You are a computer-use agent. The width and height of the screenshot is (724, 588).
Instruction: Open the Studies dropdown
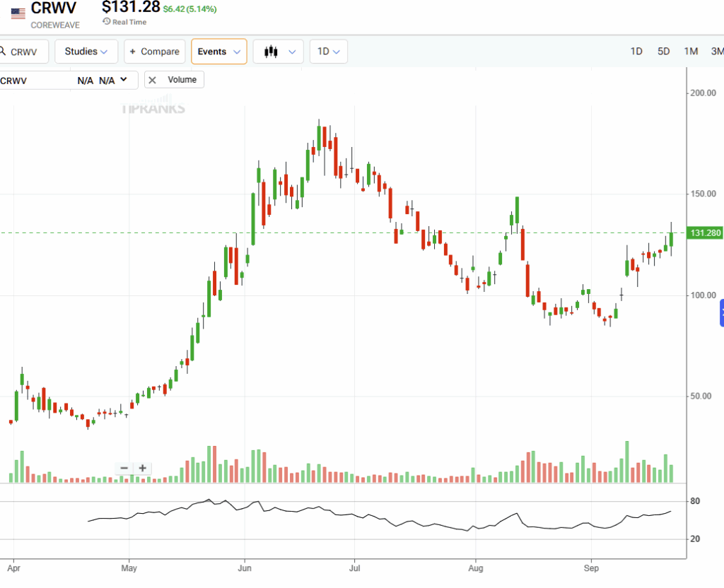[x=86, y=51]
